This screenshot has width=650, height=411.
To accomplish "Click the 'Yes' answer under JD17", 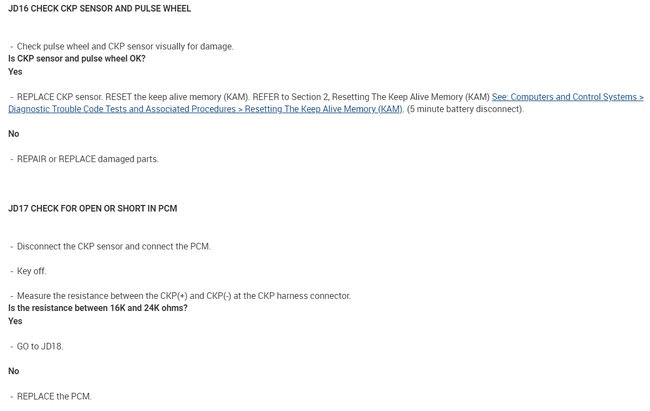I will 15,321.
